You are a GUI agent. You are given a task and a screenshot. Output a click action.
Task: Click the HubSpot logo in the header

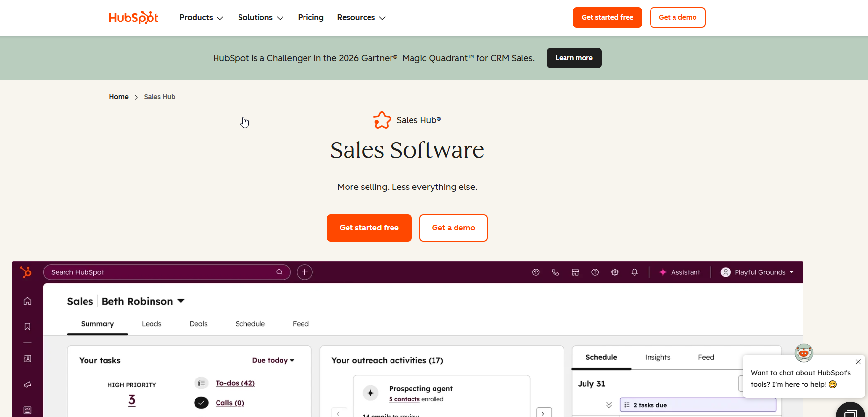click(x=133, y=18)
